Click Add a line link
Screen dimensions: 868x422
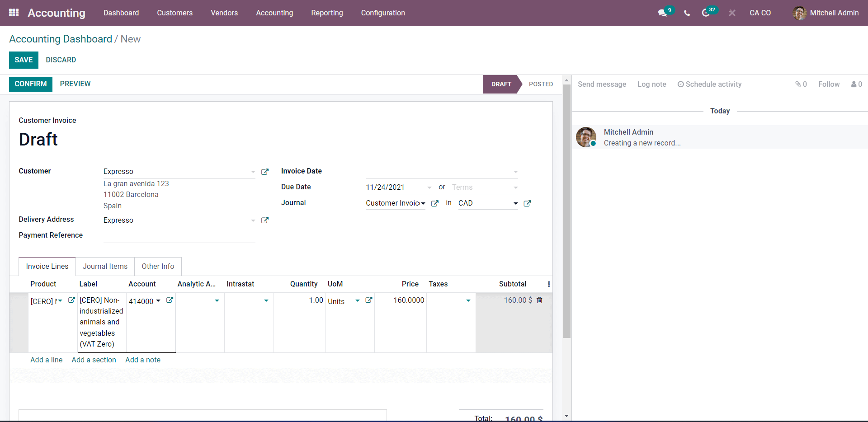coord(47,360)
